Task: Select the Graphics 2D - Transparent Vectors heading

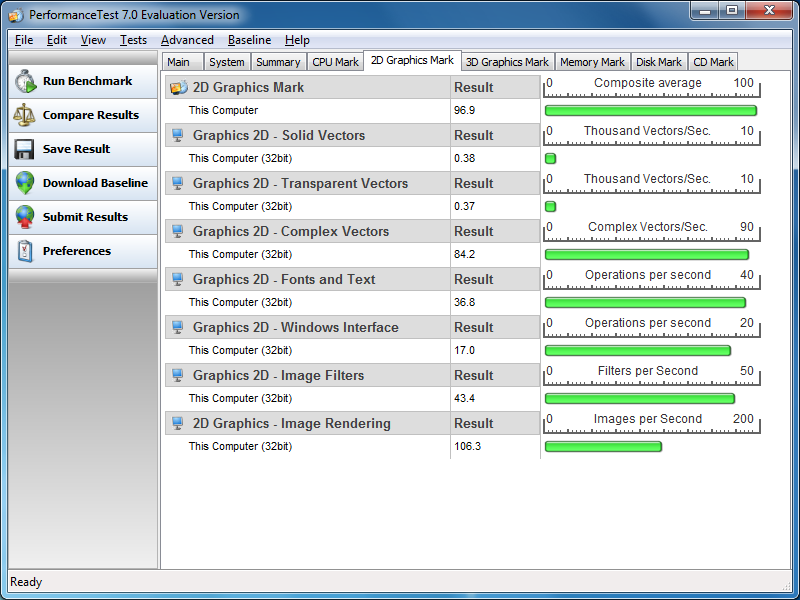Action: pyautogui.click(x=301, y=183)
